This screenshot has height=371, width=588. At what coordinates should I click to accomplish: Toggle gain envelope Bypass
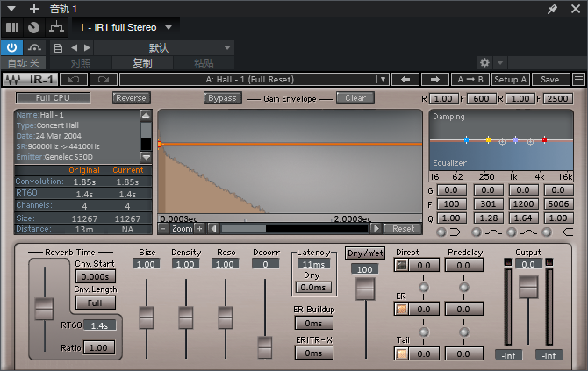pos(222,98)
